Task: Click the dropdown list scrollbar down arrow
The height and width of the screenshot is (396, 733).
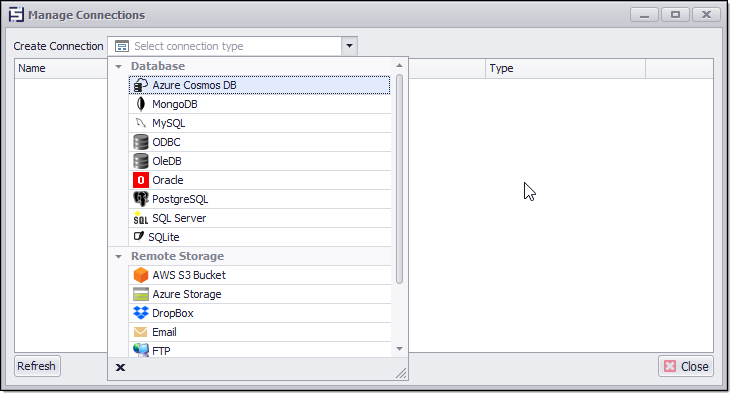Action: pos(399,349)
